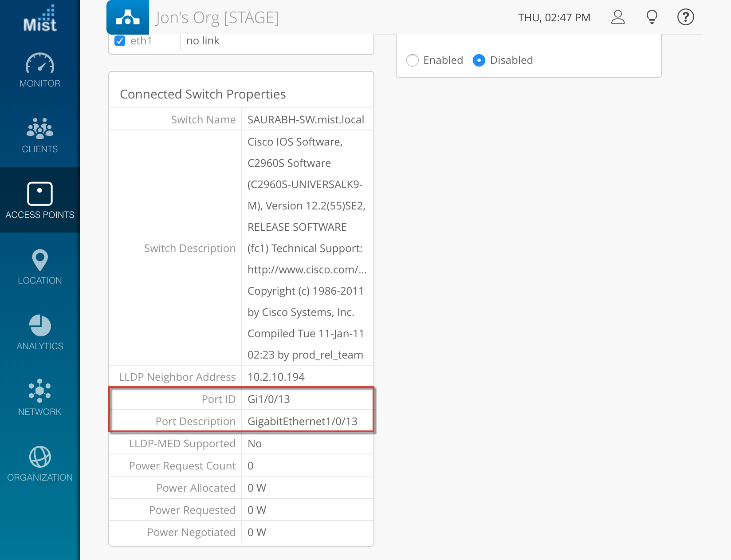Open the help question mark menu
This screenshot has width=731, height=560.
coord(685,17)
